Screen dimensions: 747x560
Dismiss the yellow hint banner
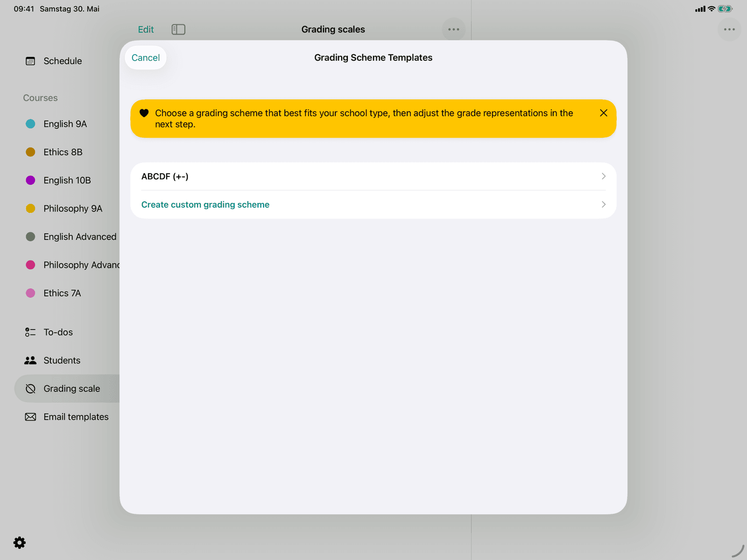coord(603,113)
